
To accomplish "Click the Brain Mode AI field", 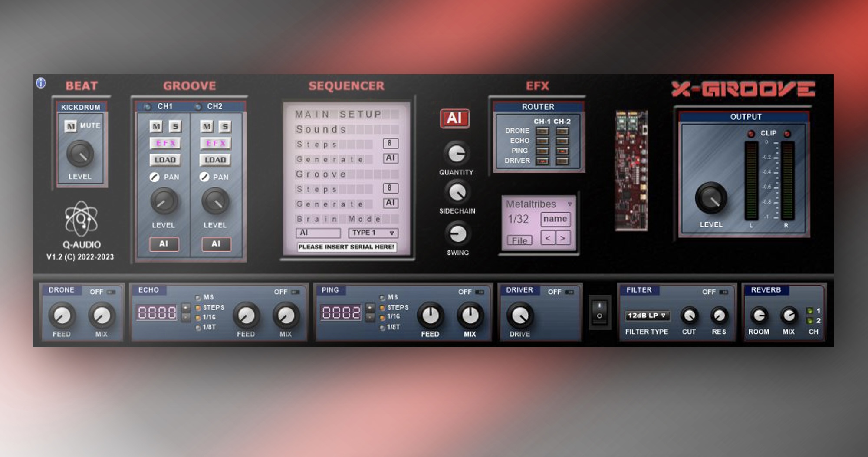I will 318,233.
